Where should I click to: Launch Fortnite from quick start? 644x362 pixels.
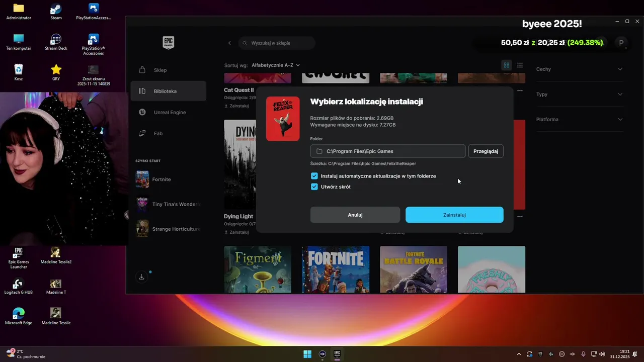click(x=169, y=179)
